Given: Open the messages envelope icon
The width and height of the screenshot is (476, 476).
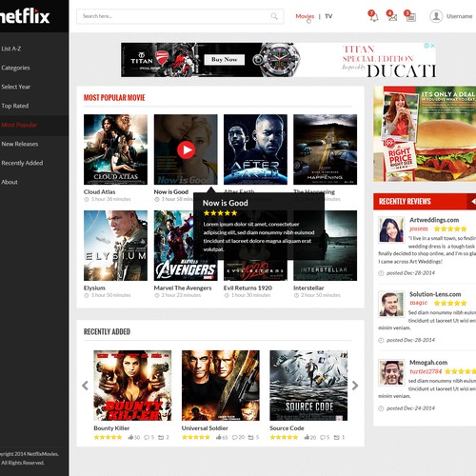Looking at the screenshot, I should 392,17.
